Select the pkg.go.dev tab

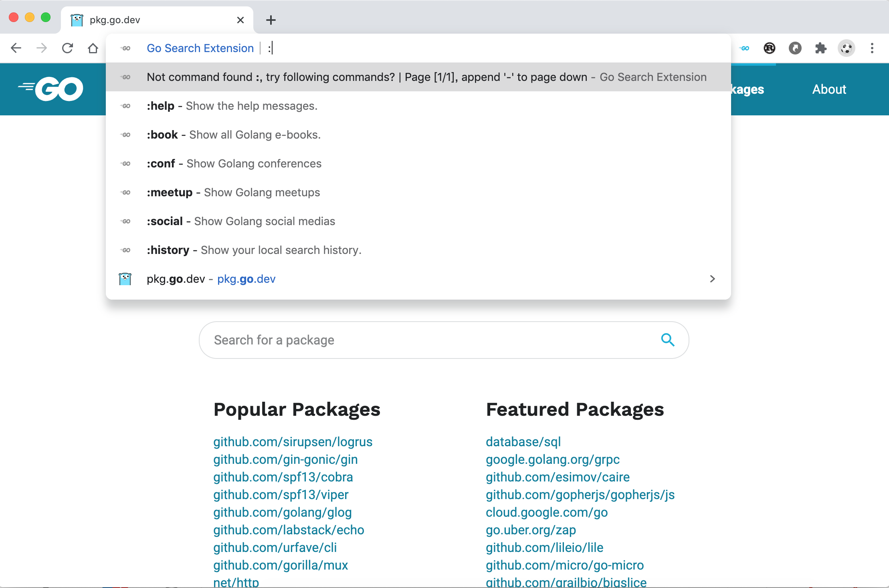click(x=157, y=20)
